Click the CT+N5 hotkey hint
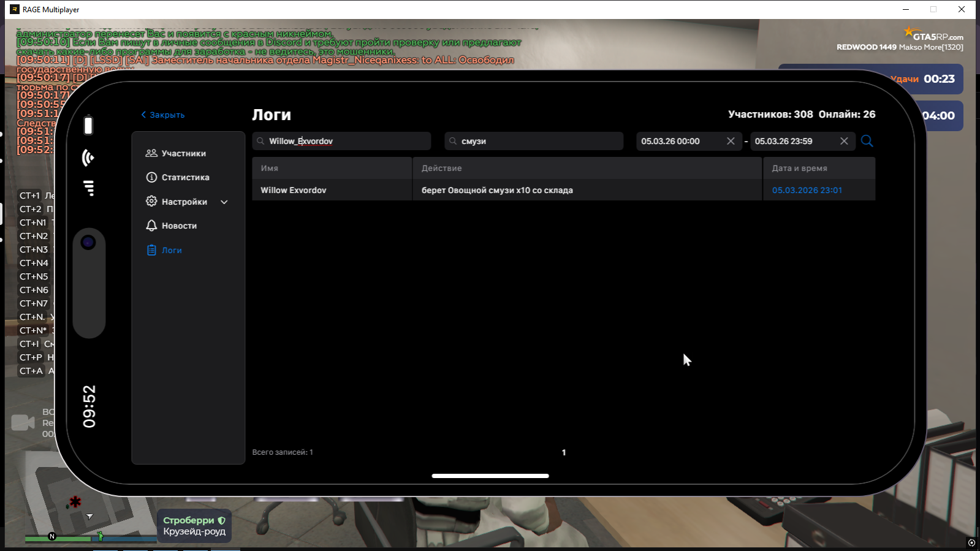 coord(34,276)
